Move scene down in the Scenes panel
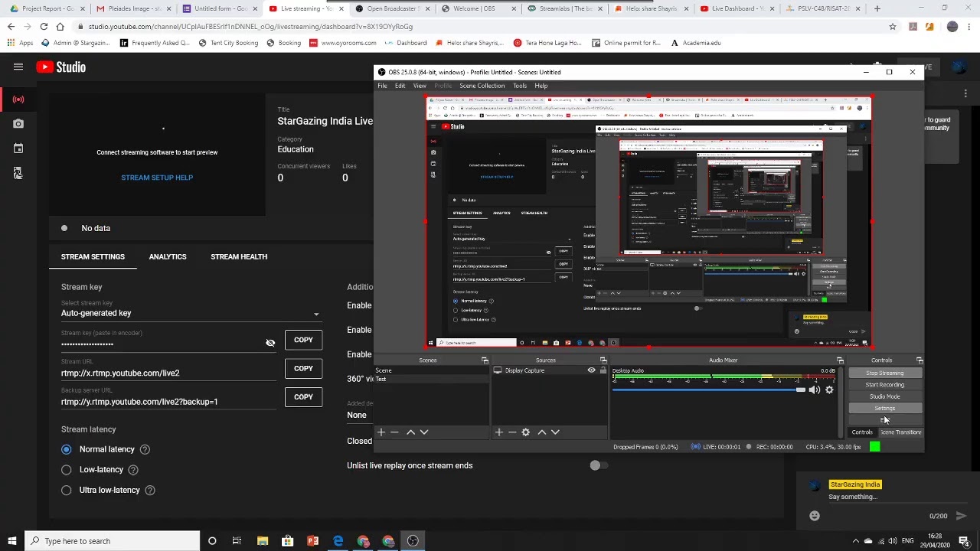 point(424,432)
